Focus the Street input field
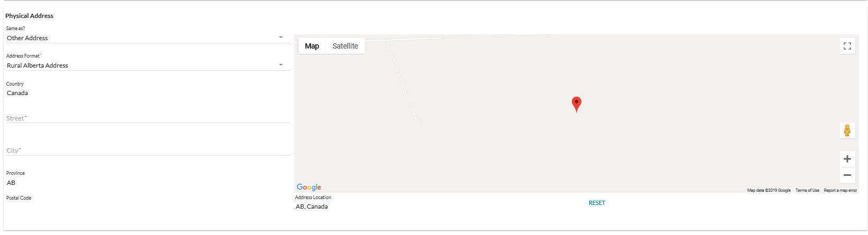Viewport: 868px width, 235px height. [x=147, y=118]
